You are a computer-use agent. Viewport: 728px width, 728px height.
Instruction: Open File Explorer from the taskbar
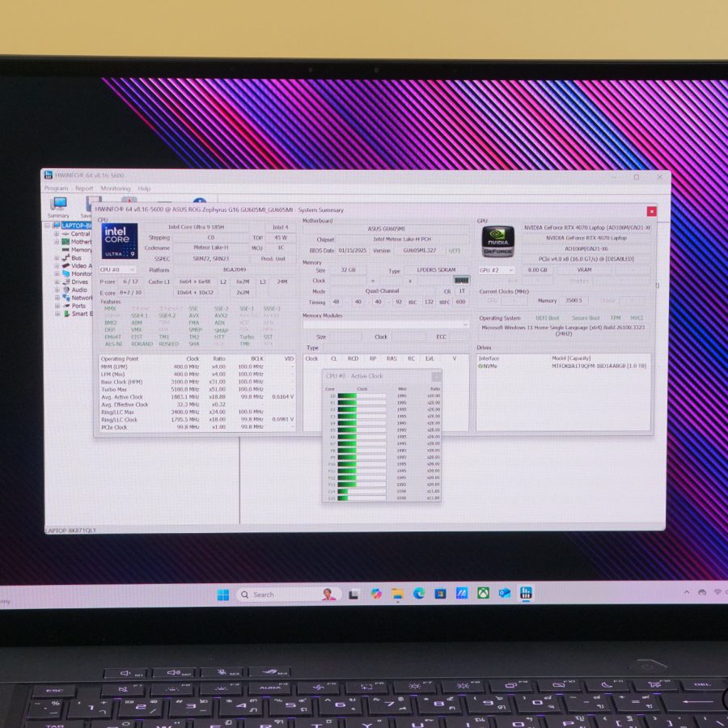point(397,594)
